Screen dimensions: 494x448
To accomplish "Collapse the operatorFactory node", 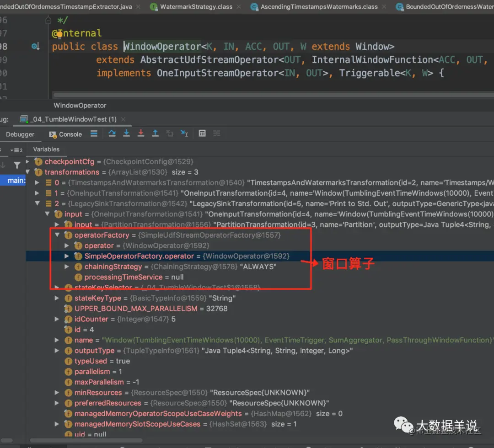I will tap(57, 235).
